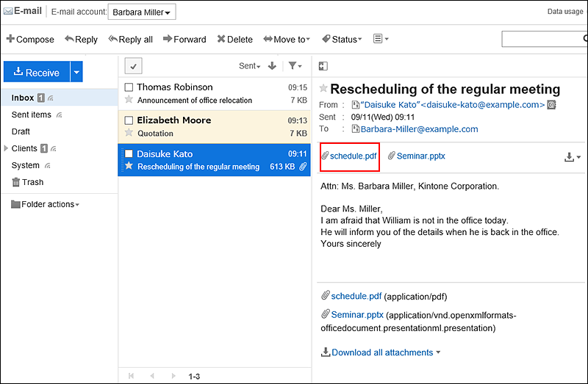This screenshot has height=384, width=588.
Task: Click attachment paperclip on Daisuke Kato row
Action: [303, 167]
